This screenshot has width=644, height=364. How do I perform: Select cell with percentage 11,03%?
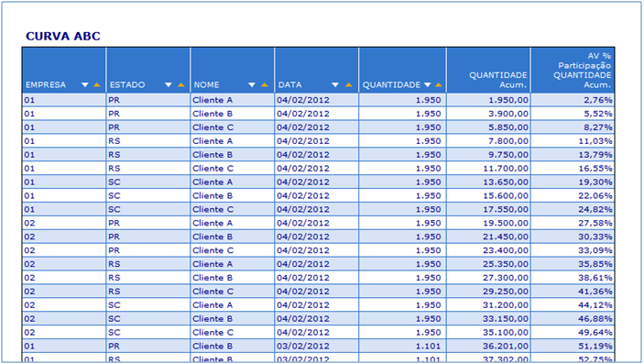pyautogui.click(x=573, y=141)
